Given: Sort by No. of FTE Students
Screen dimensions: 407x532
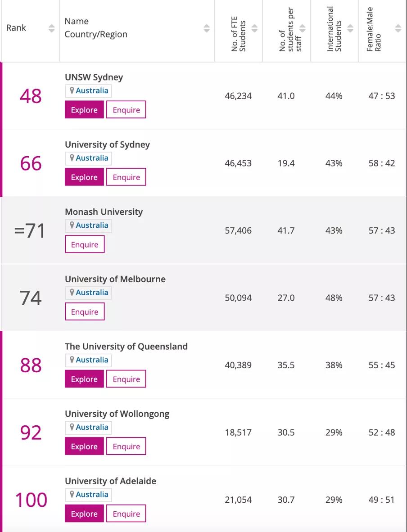Looking at the screenshot, I should tap(254, 29).
